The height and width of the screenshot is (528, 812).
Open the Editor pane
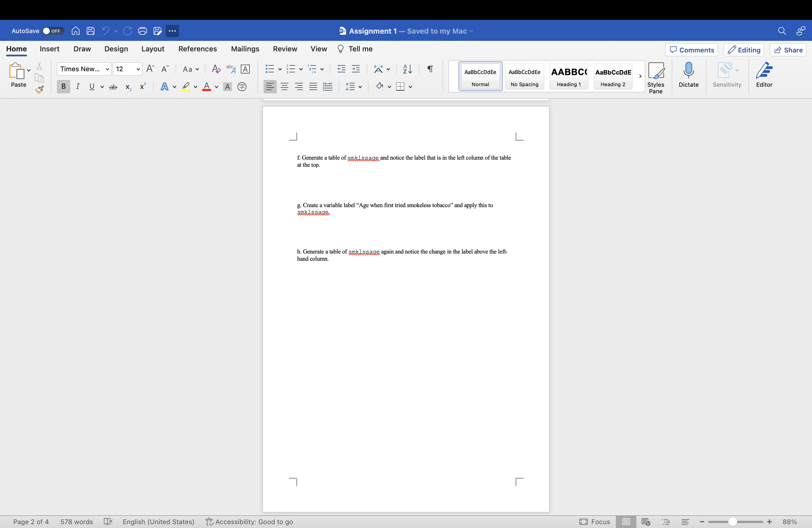pyautogui.click(x=764, y=75)
